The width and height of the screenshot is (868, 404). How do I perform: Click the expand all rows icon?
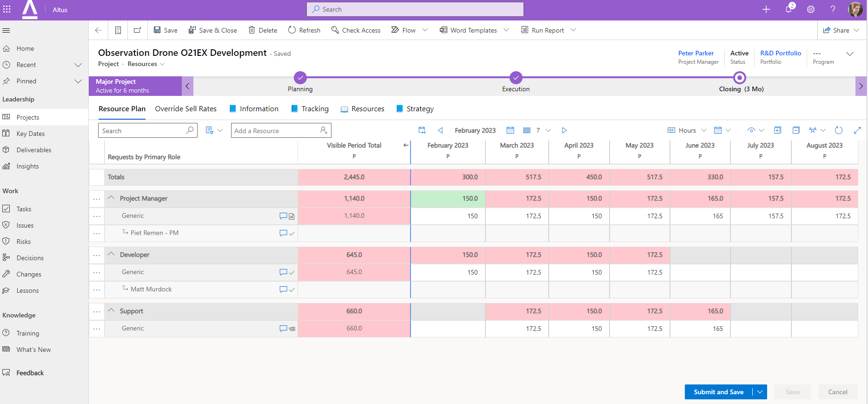(x=777, y=130)
